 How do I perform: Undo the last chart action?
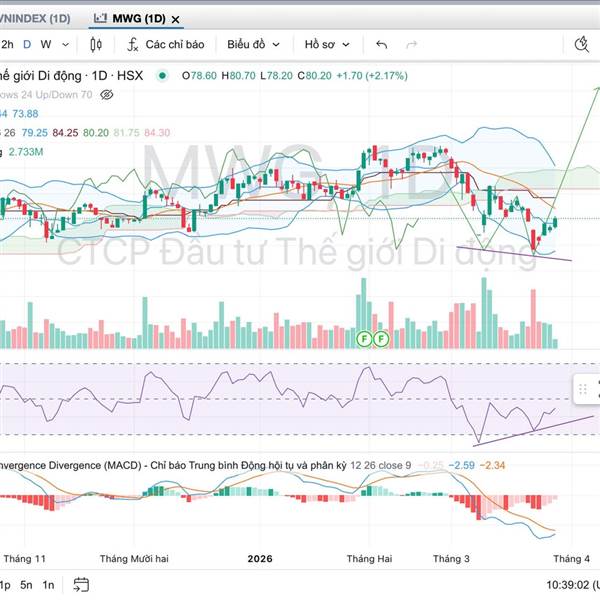(381, 45)
